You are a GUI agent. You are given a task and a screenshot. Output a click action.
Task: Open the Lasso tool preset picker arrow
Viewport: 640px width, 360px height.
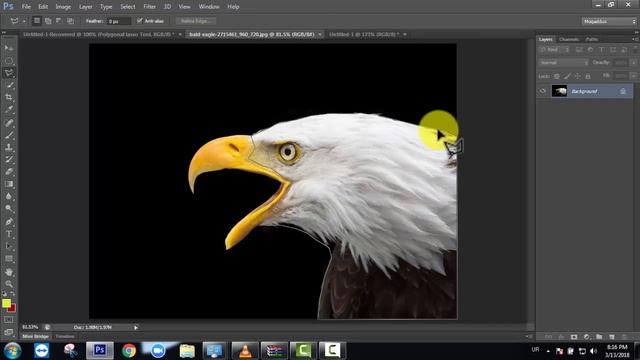[24, 21]
